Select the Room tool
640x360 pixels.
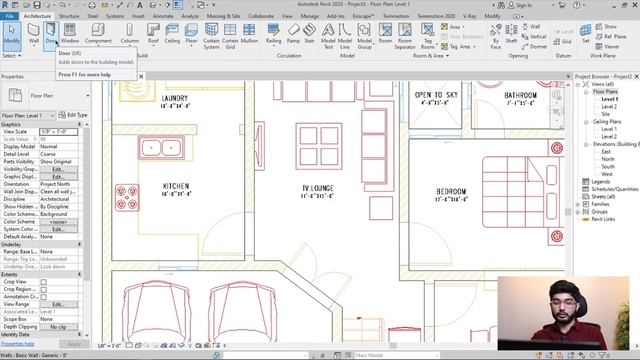click(385, 34)
